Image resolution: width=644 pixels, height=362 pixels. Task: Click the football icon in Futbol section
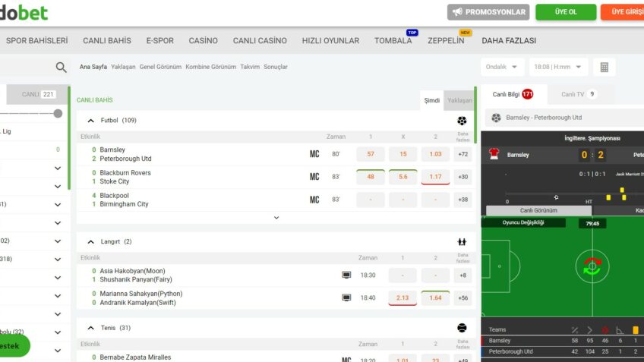462,121
